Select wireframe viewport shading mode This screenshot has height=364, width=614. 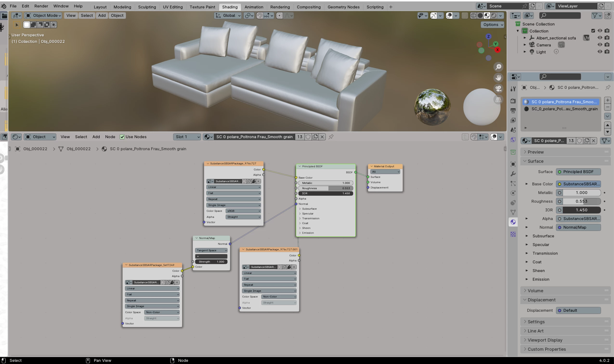[x=473, y=16]
